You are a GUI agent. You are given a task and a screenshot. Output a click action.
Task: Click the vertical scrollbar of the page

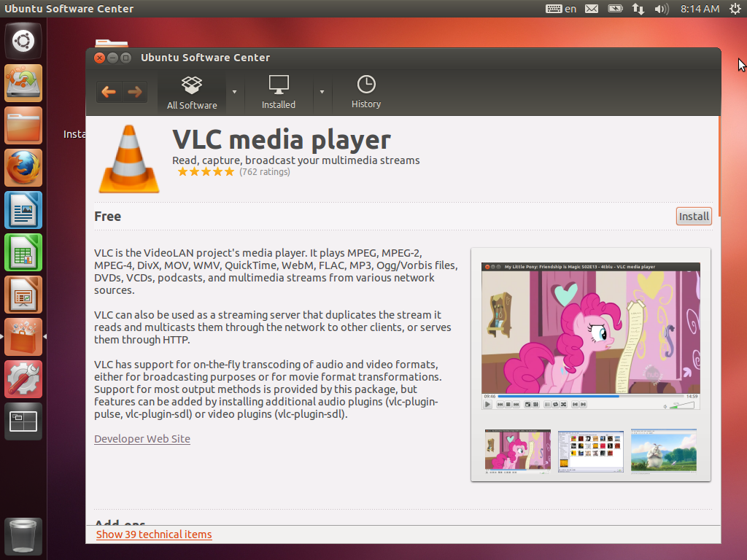pos(719,167)
